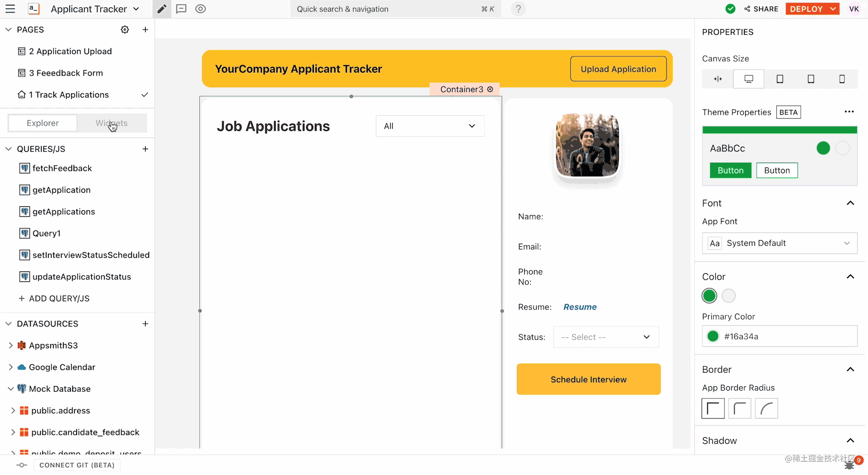This screenshot has height=475, width=868.
Task: Select the Explorer tab in sidebar
Action: pos(43,123)
